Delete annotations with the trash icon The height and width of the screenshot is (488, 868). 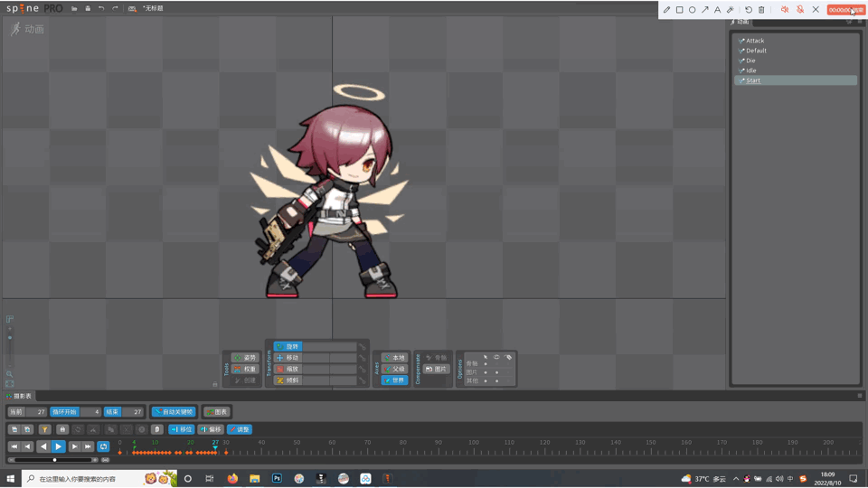click(x=761, y=9)
